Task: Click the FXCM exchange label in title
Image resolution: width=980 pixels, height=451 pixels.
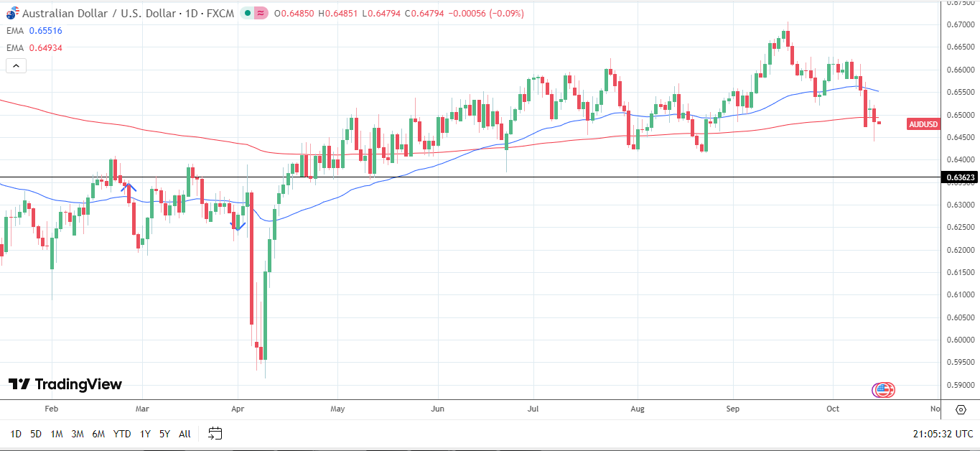Action: [220, 14]
